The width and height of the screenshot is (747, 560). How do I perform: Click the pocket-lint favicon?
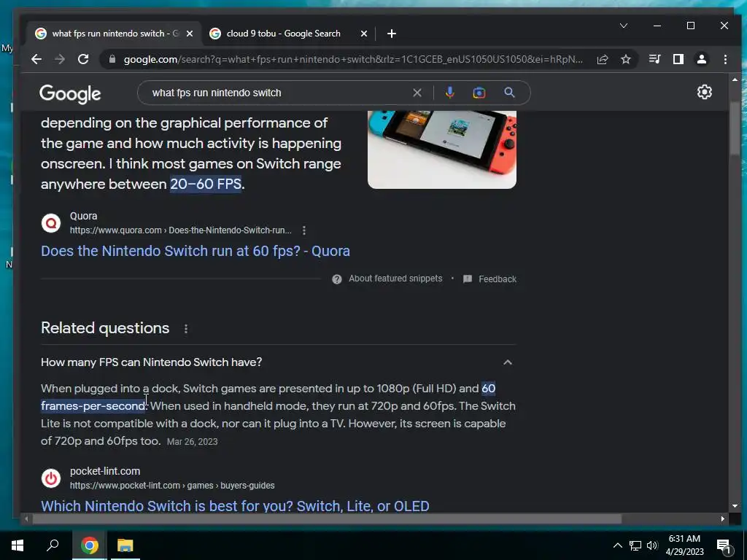coord(51,478)
